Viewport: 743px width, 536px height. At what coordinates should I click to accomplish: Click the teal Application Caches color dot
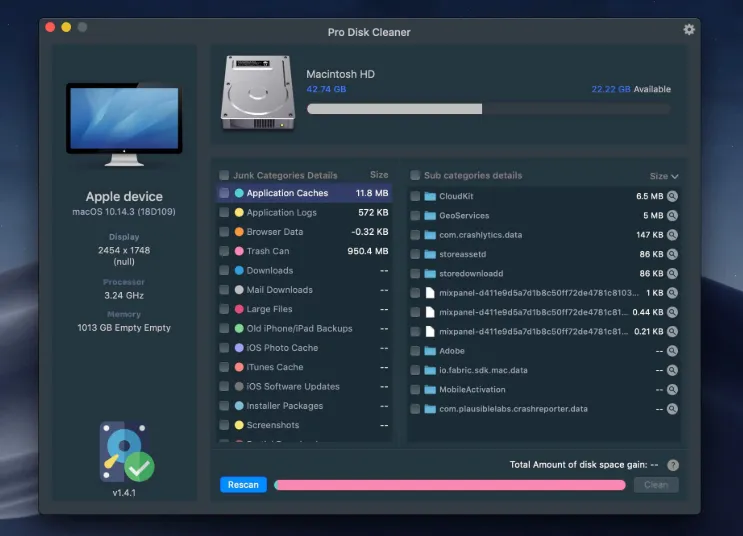pos(239,193)
